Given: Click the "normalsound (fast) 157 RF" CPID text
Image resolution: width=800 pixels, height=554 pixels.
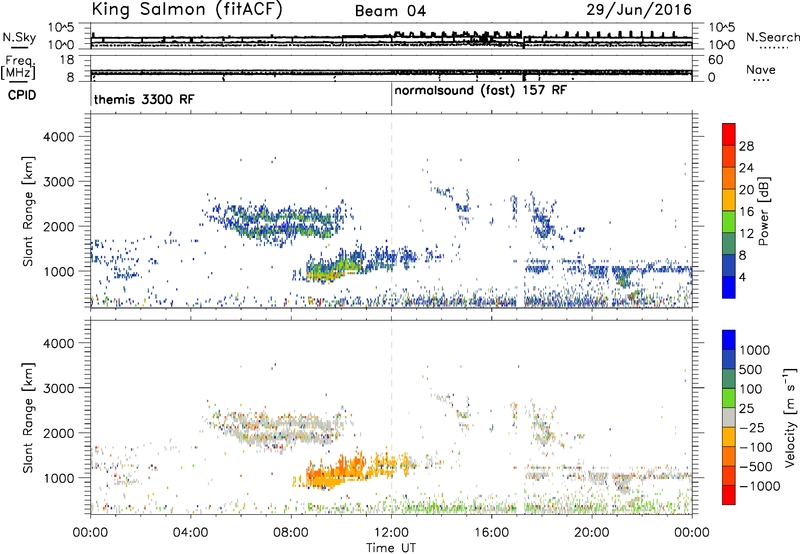Looking at the screenshot, I should coord(480,90).
